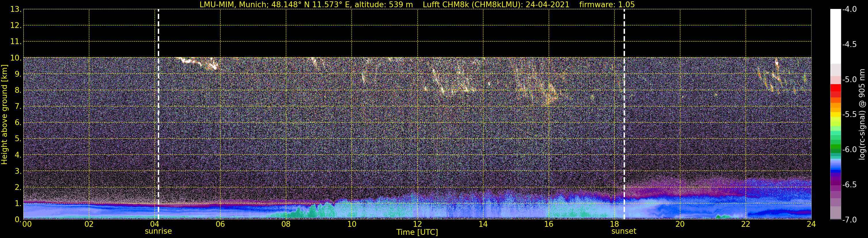Image resolution: width=868 pixels, height=238 pixels.
Task: Click the "2." height axis tick label
Action: coord(18,187)
